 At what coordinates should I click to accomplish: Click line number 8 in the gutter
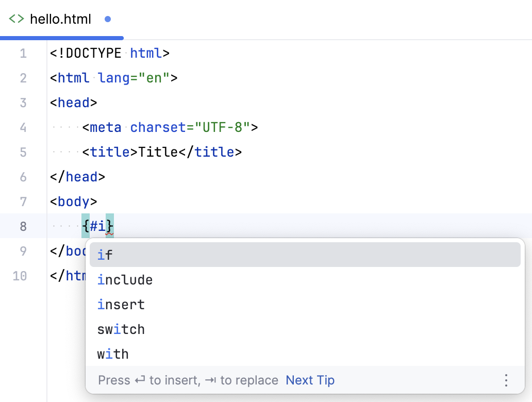23,226
